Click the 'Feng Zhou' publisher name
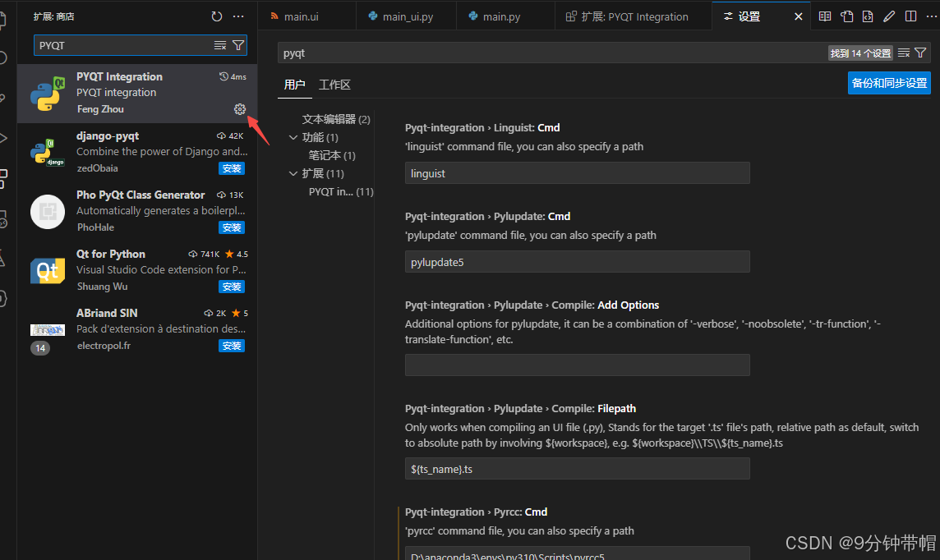 point(100,109)
